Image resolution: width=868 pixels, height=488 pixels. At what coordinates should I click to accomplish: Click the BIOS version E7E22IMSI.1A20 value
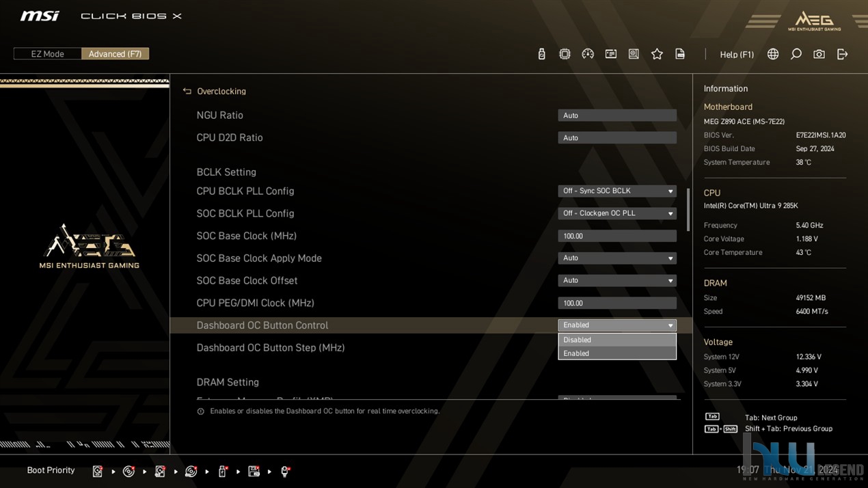[821, 135]
